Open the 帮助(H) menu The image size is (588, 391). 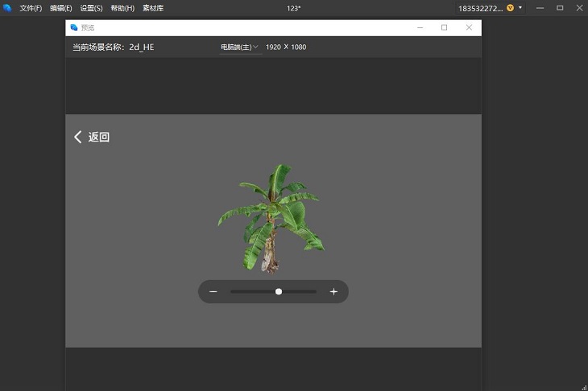point(122,8)
